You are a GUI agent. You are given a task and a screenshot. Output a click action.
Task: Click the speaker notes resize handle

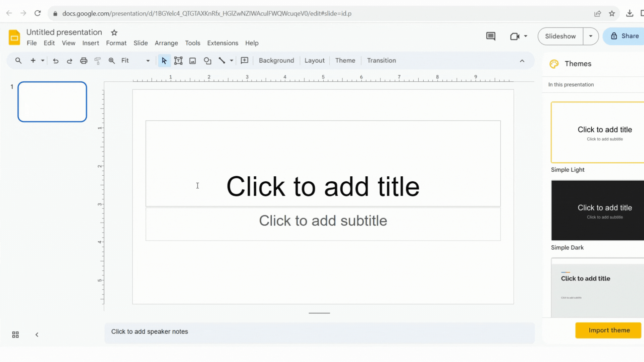319,313
